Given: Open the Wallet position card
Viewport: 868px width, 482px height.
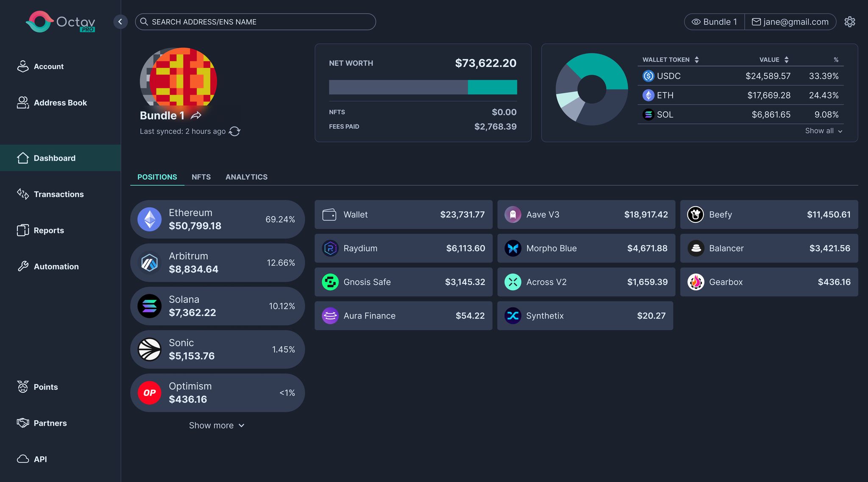Looking at the screenshot, I should (x=403, y=215).
